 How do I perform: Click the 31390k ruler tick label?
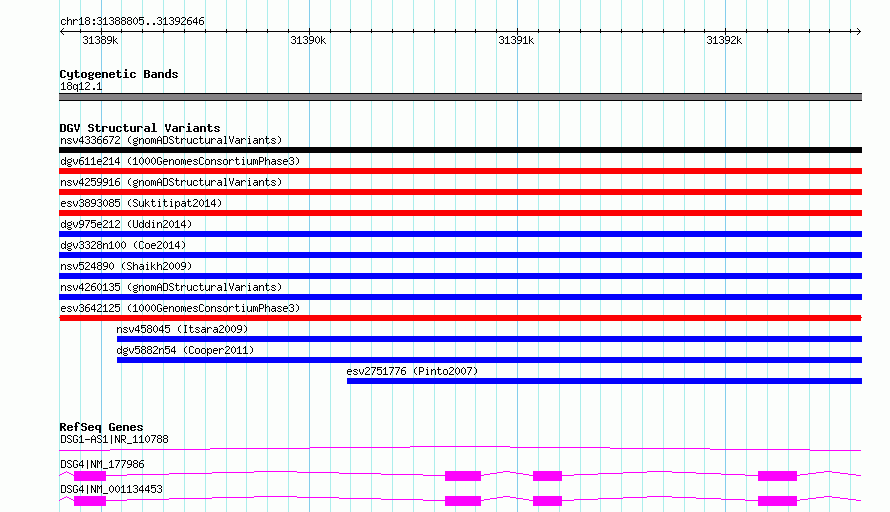308,40
